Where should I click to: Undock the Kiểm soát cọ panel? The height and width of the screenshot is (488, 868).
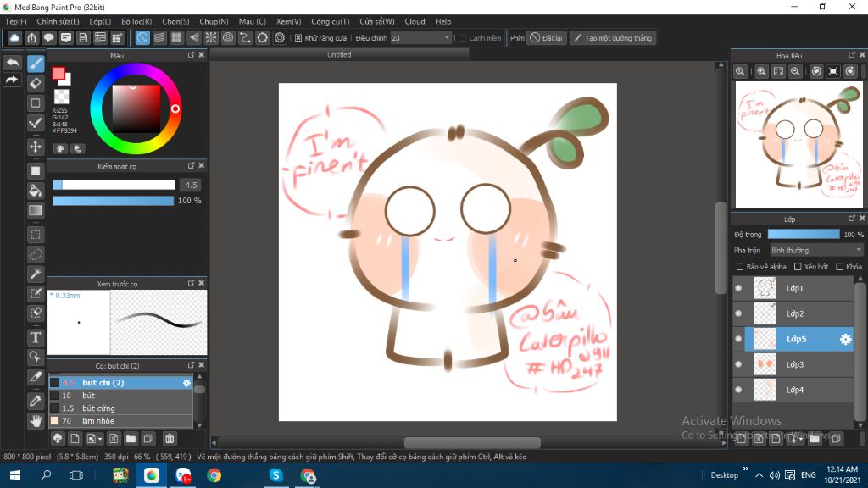tap(191, 165)
